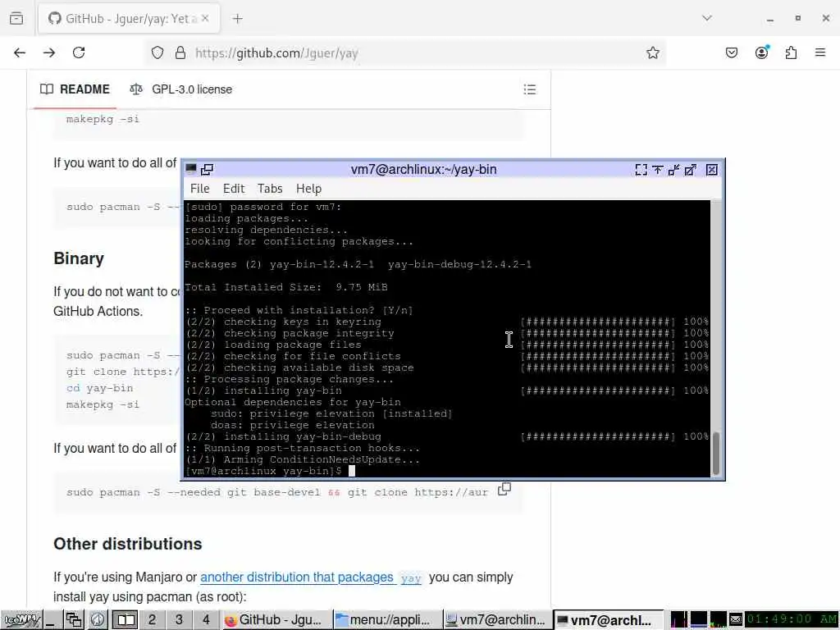Open a new browser tab
The width and height of the screenshot is (840, 630).
coord(237,19)
